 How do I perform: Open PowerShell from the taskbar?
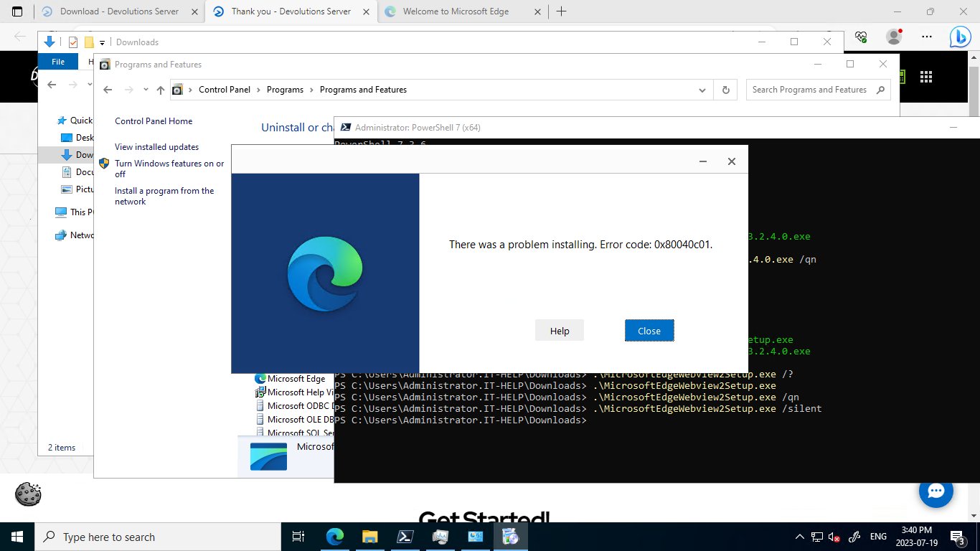pyautogui.click(x=405, y=537)
